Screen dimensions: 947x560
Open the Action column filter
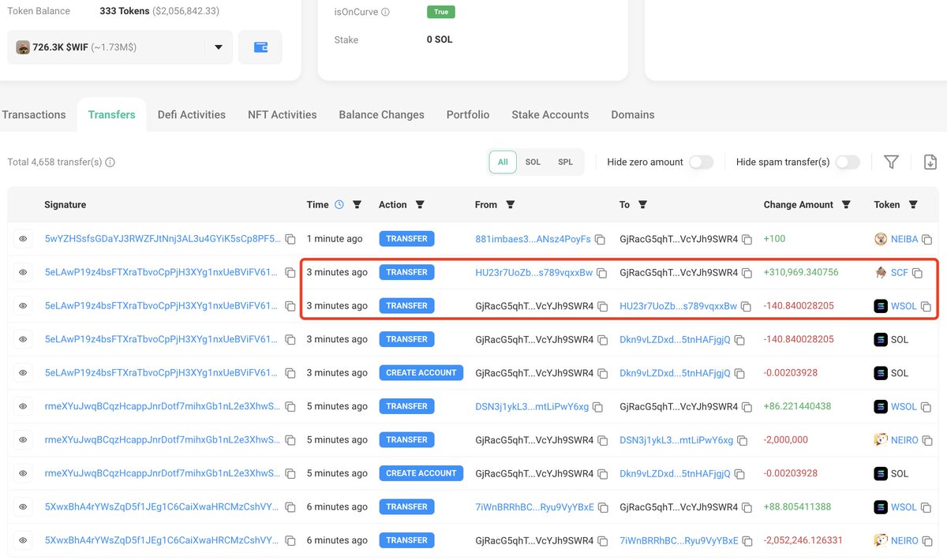[x=420, y=204]
